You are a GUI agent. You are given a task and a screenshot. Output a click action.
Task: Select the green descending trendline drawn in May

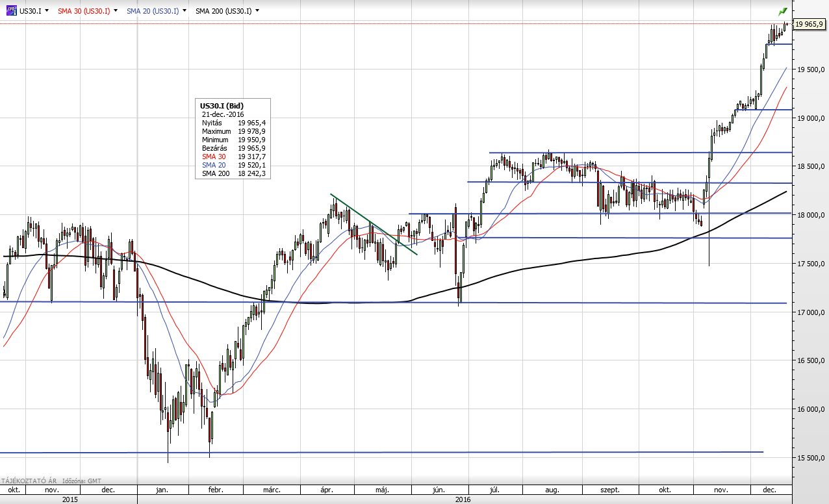pyautogui.click(x=374, y=224)
